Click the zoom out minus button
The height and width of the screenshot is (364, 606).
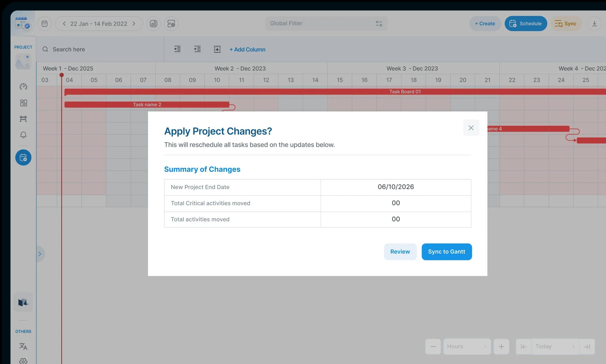click(433, 346)
